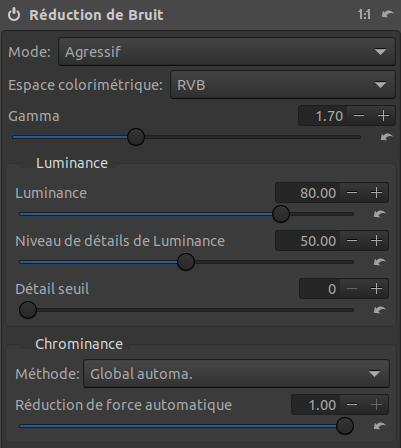Click the Luminance slider handle
This screenshot has height=448, width=401.
pos(281,214)
